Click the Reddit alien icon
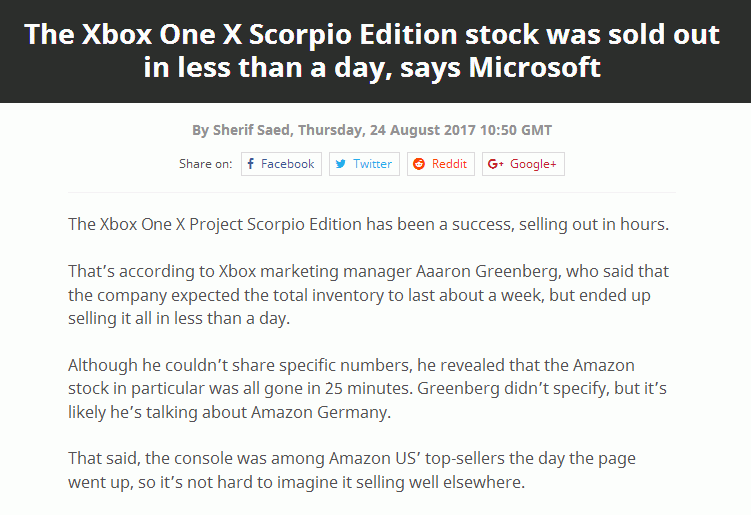 (419, 164)
